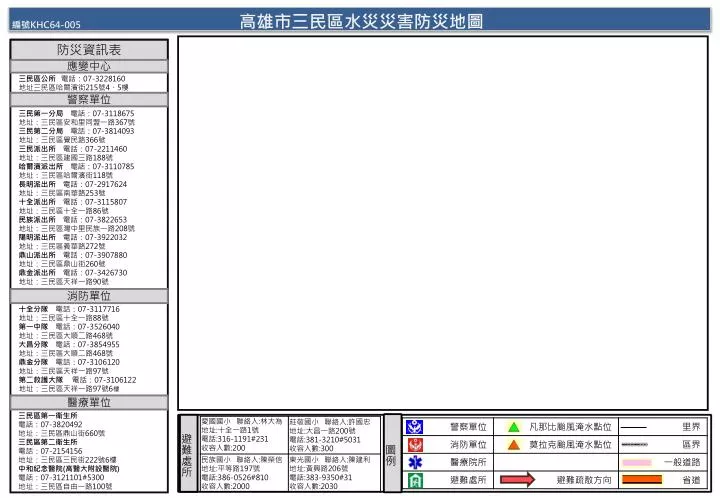Screen dimensions: 720x498
Task: Click the blank map area
Action: [x=443, y=223]
